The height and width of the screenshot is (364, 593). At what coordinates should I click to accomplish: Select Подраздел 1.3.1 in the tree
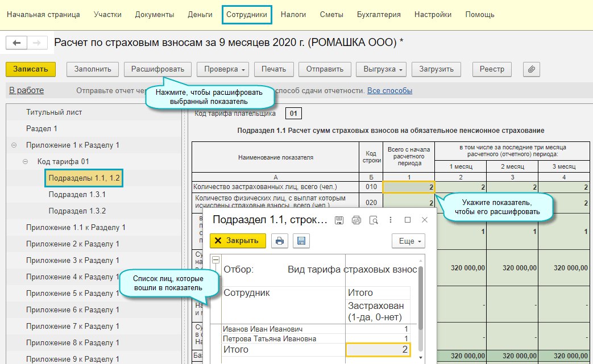77,194
